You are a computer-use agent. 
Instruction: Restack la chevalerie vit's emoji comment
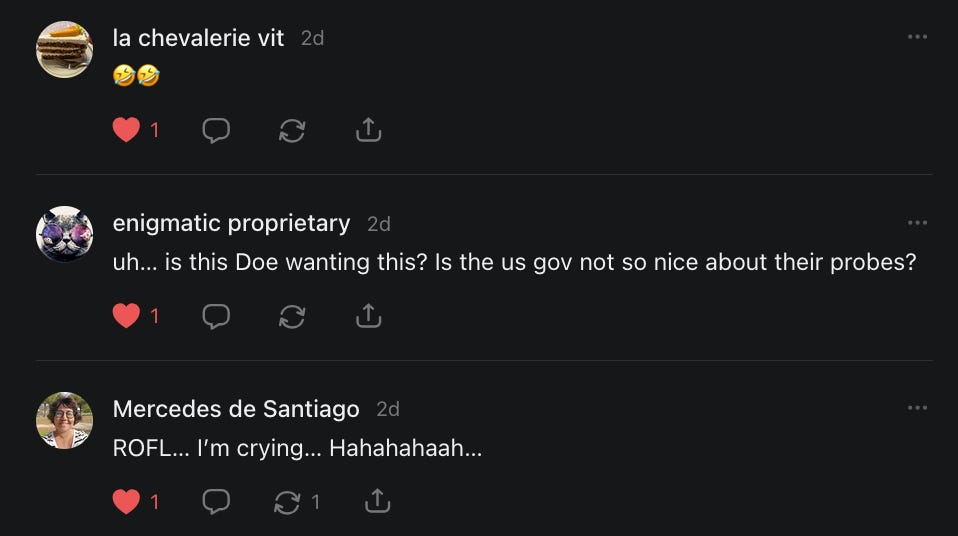(292, 130)
